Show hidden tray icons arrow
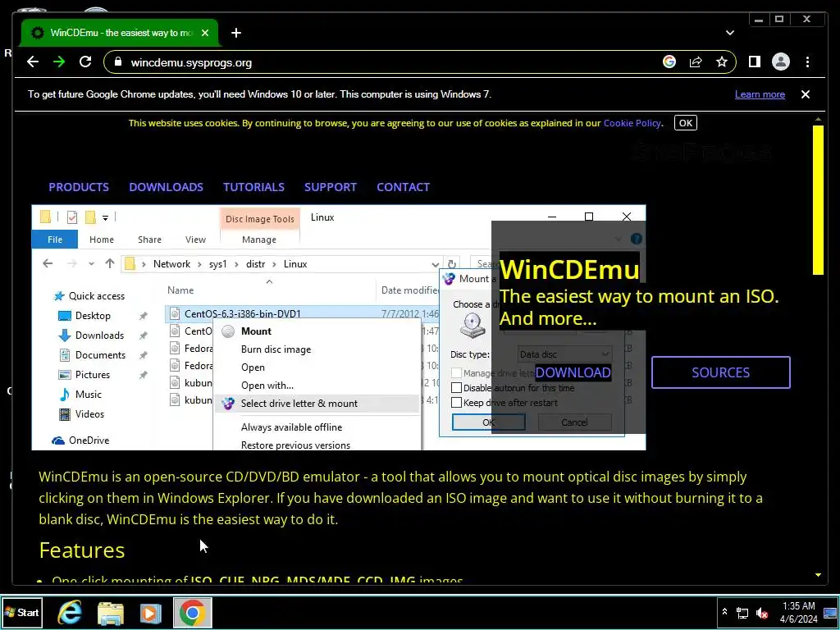The image size is (840, 630). [724, 612]
